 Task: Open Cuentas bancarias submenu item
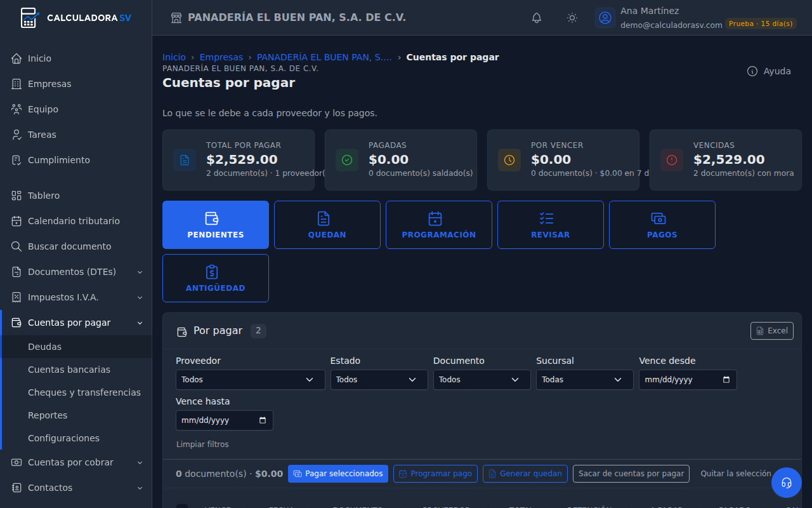(x=77, y=370)
